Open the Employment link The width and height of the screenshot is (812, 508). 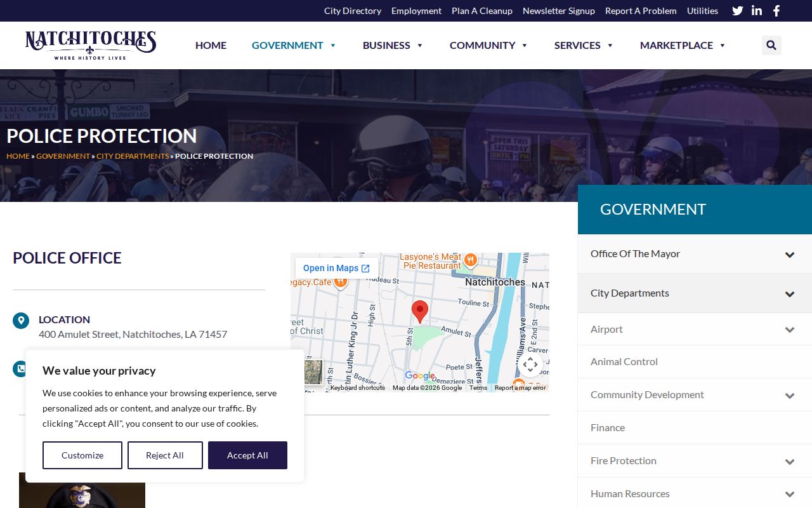click(416, 11)
